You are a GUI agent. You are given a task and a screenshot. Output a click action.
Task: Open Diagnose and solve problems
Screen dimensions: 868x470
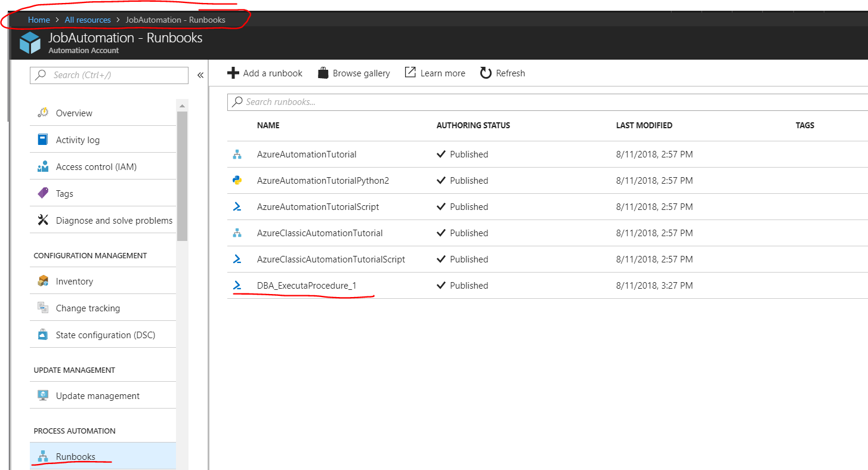[x=113, y=221]
